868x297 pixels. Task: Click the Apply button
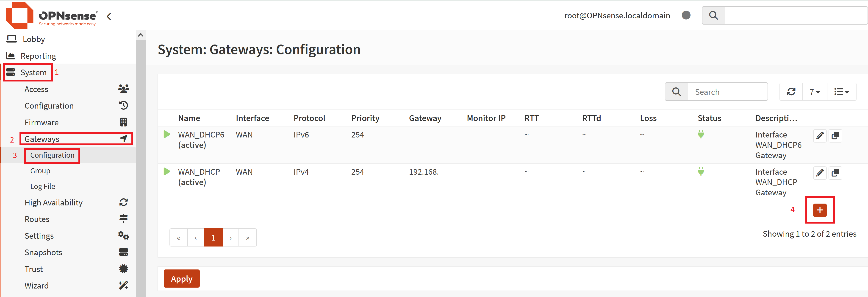click(x=182, y=278)
